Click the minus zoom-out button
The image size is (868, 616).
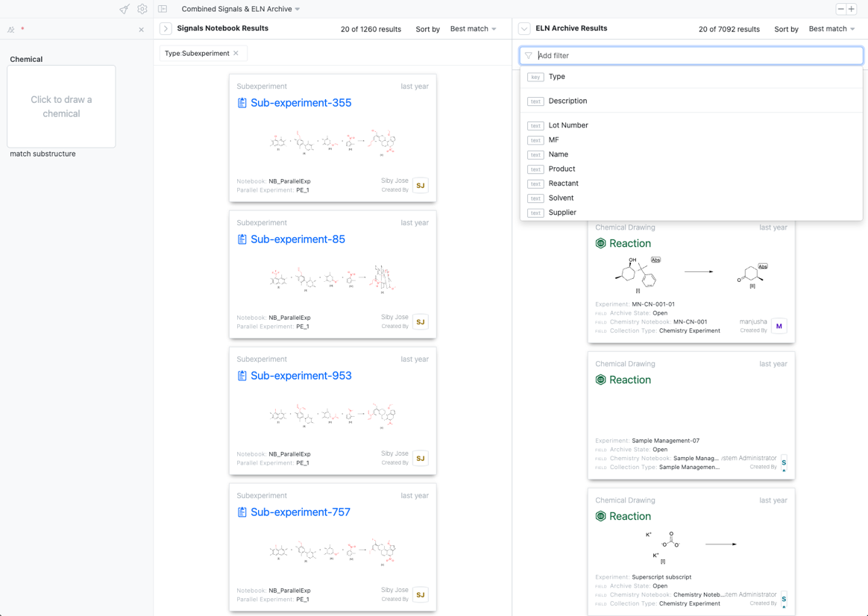pos(841,9)
